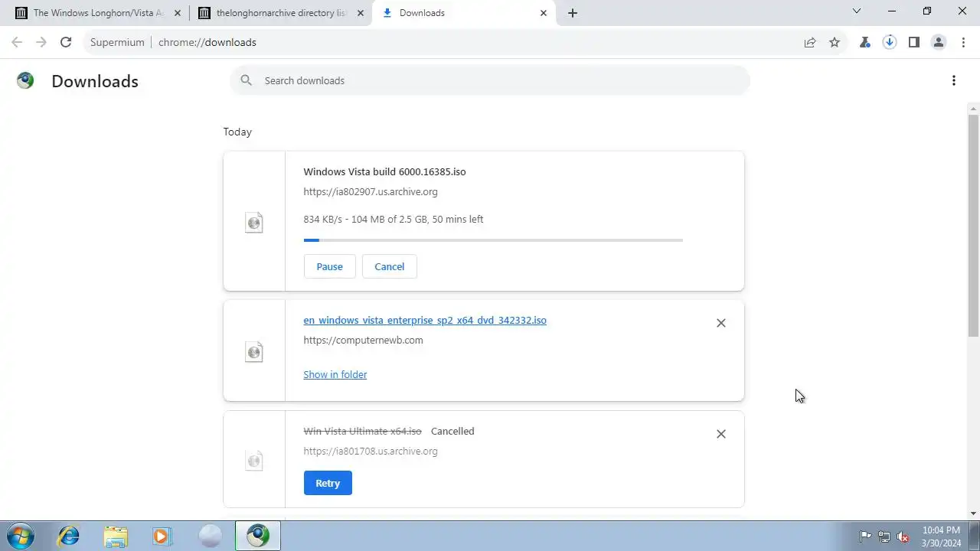Click file icon of en_windows_vista_enterprise download
Image resolution: width=980 pixels, height=551 pixels.
coord(253,351)
